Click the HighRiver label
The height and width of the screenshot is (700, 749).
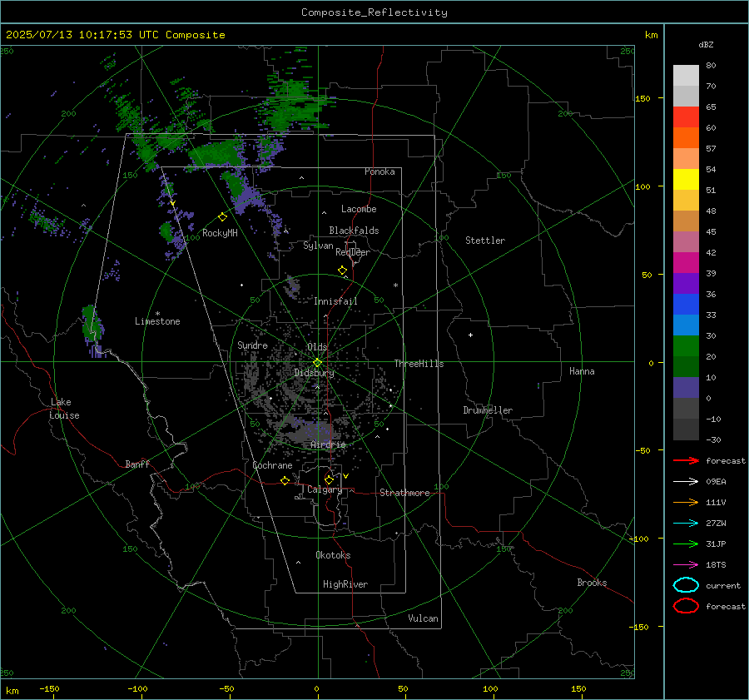345,584
